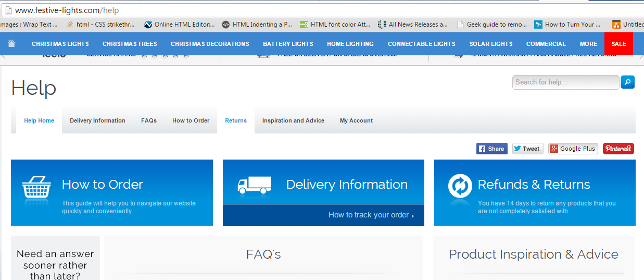Open Battery Lights menu
This screenshot has width=644, height=280.
point(288,44)
